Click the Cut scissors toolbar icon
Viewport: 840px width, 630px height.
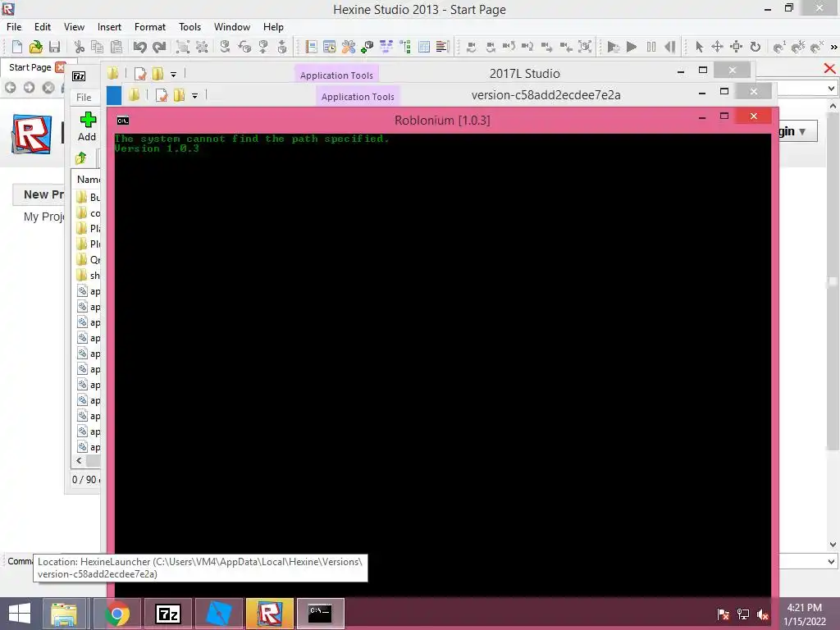79,47
